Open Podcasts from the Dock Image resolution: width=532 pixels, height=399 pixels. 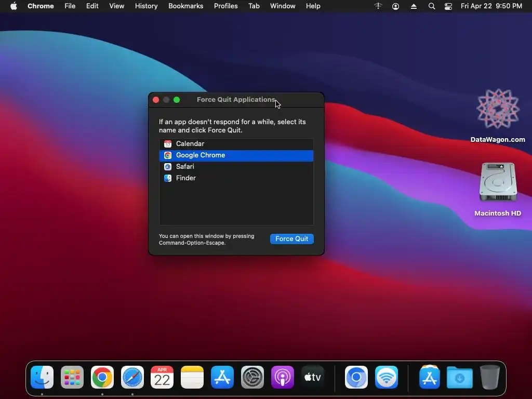pos(282,377)
